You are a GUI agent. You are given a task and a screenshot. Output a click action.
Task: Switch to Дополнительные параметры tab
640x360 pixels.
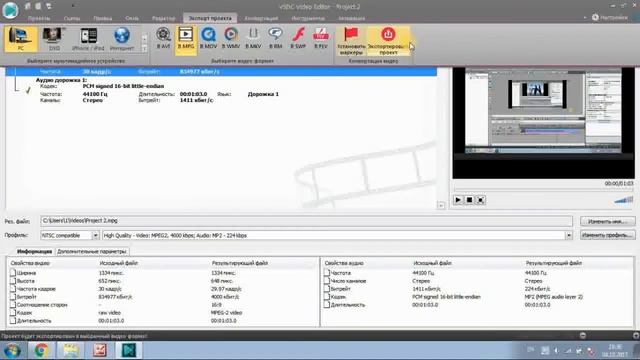click(92, 251)
